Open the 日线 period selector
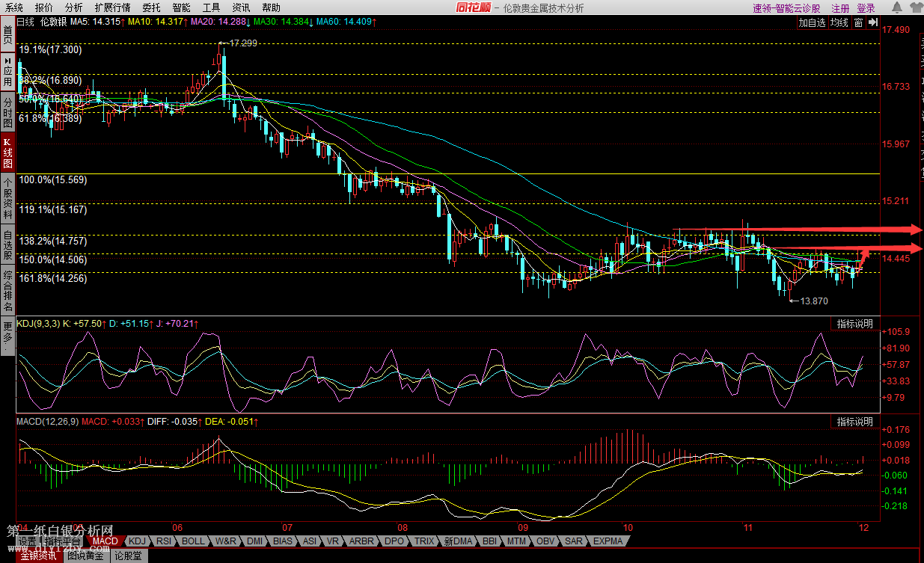924x563 pixels. click(x=25, y=22)
